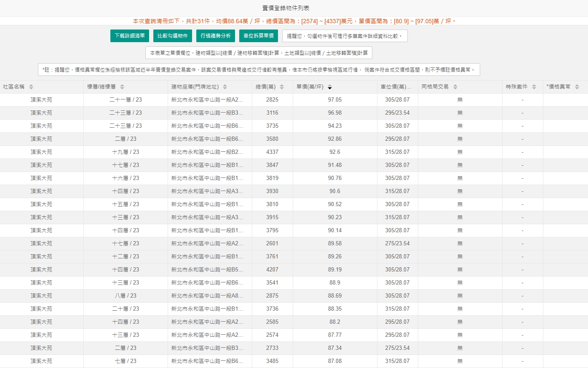588x368 pixels.
Task: Select the 二十一層 / 23 floor cell
Action: point(126,99)
